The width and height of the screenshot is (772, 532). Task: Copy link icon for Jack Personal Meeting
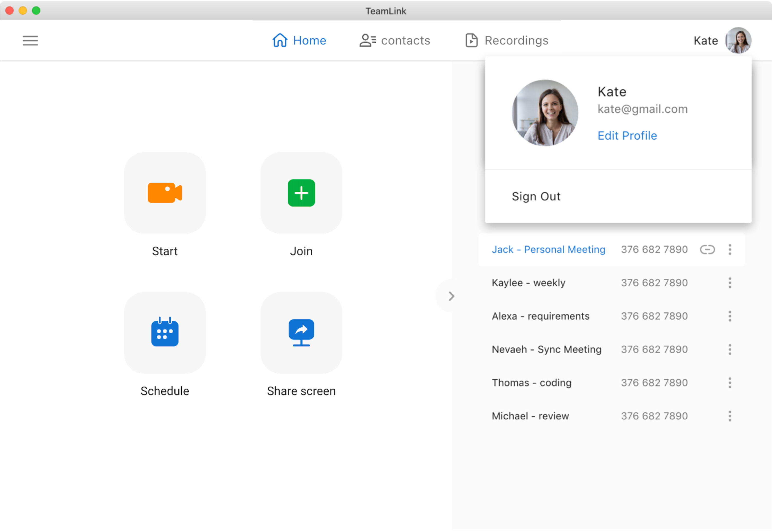[707, 249]
